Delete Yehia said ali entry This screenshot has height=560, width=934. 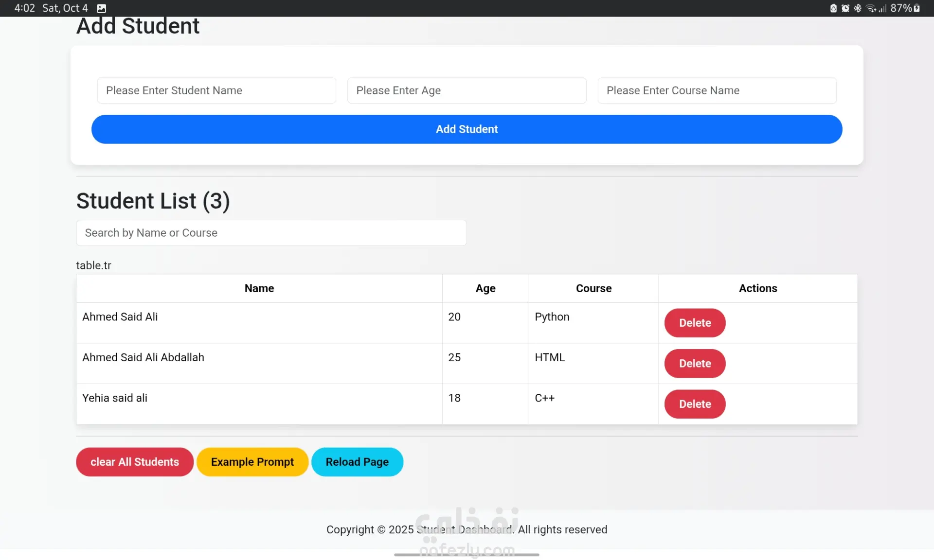695,404
